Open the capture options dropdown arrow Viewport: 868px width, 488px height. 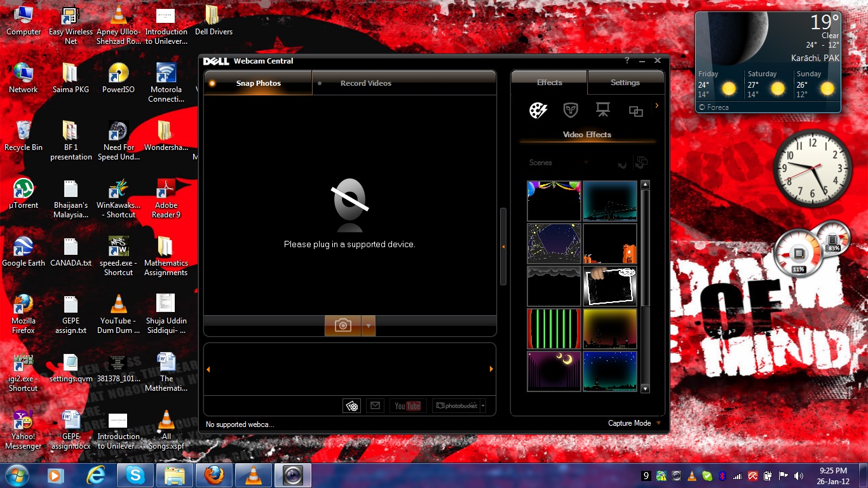pos(369,325)
